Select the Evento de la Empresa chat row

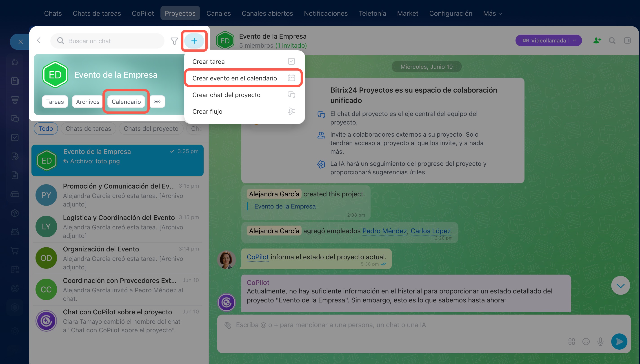pyautogui.click(x=118, y=160)
